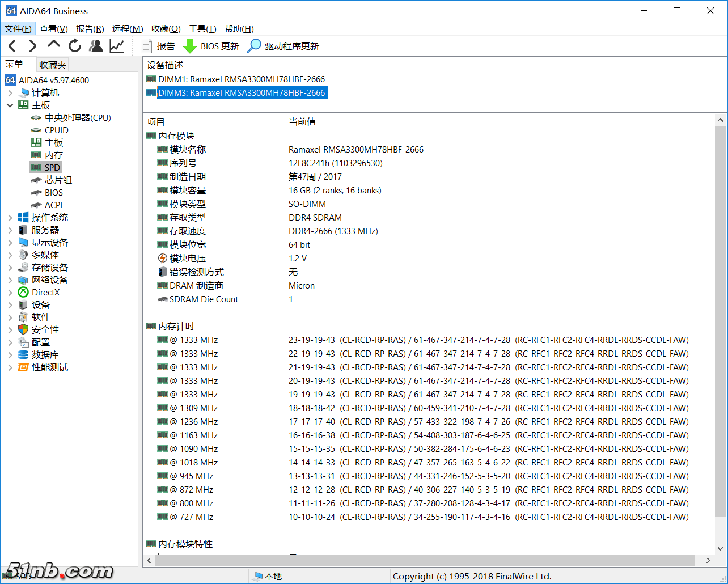The height and width of the screenshot is (584, 728).
Task: Select 中央处理器(CPU) in the tree
Action: pyautogui.click(x=78, y=118)
